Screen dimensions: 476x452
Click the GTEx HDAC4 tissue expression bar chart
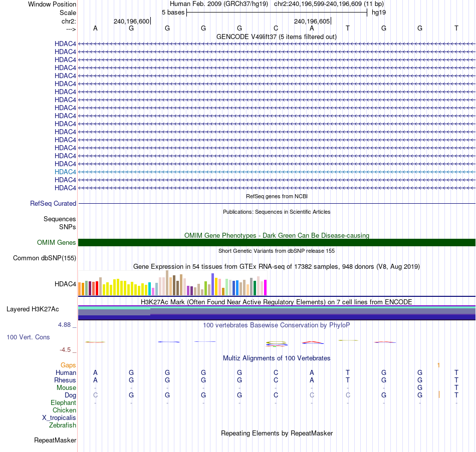point(172,283)
